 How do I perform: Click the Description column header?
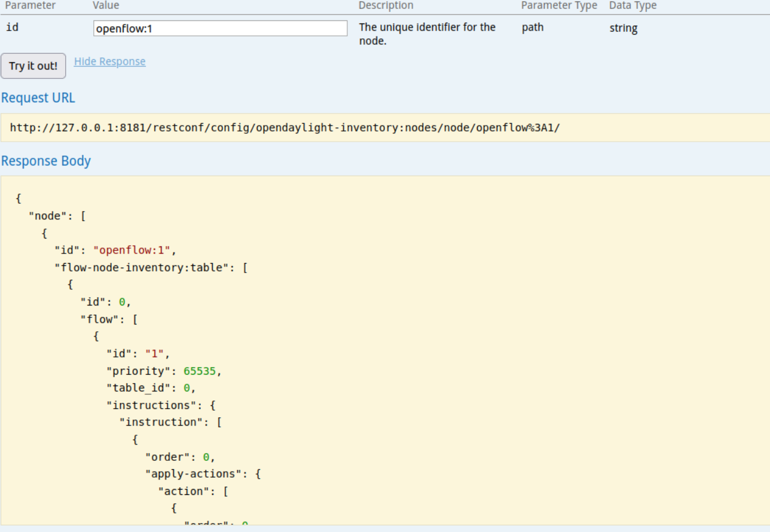[x=386, y=5]
